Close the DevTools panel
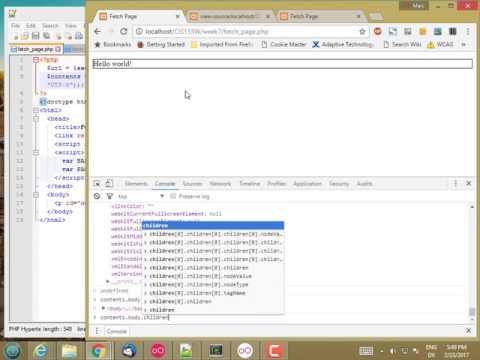 pyautogui.click(x=469, y=183)
